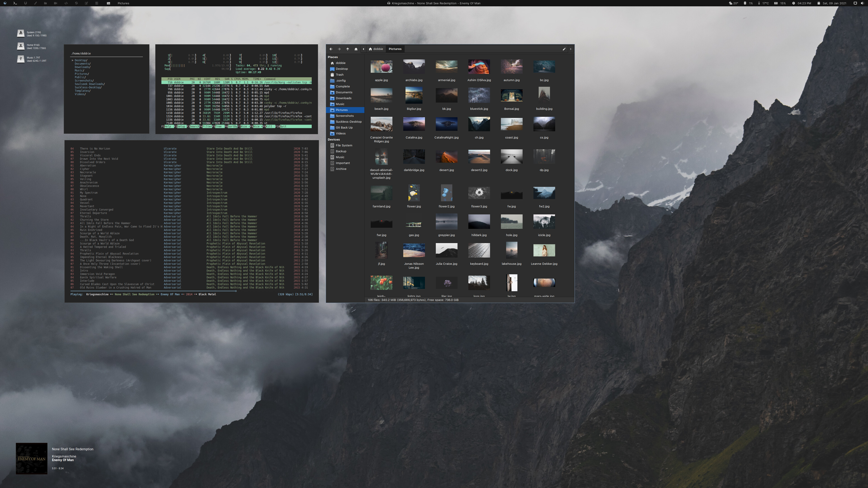This screenshot has height=488, width=868.
Task: Select the terminal workspace icon in top bar
Action: tap(15, 3)
